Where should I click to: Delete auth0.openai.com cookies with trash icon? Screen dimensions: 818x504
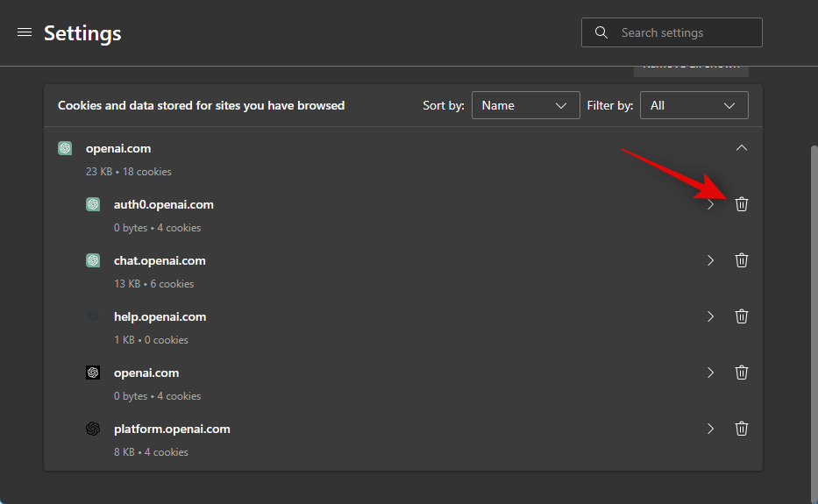coord(741,204)
